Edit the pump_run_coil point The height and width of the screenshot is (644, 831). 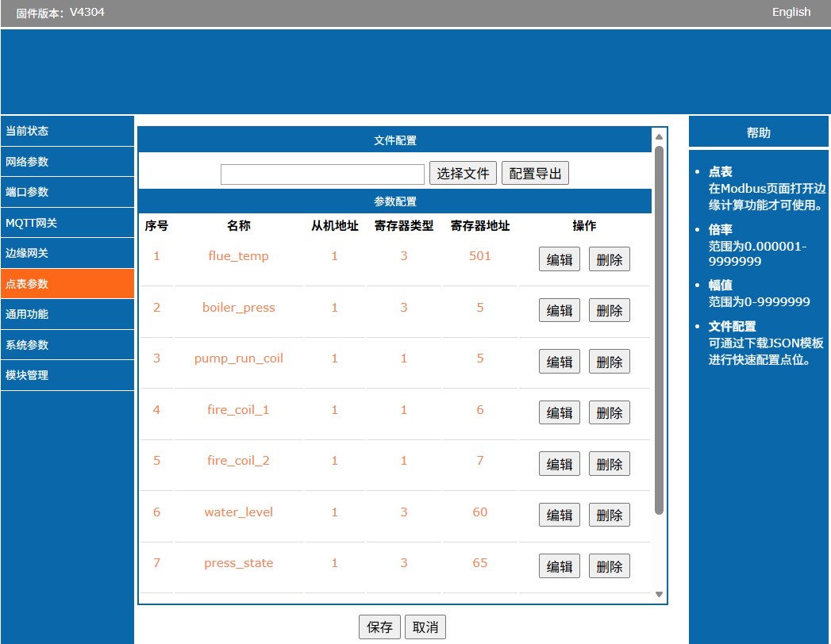click(x=560, y=362)
